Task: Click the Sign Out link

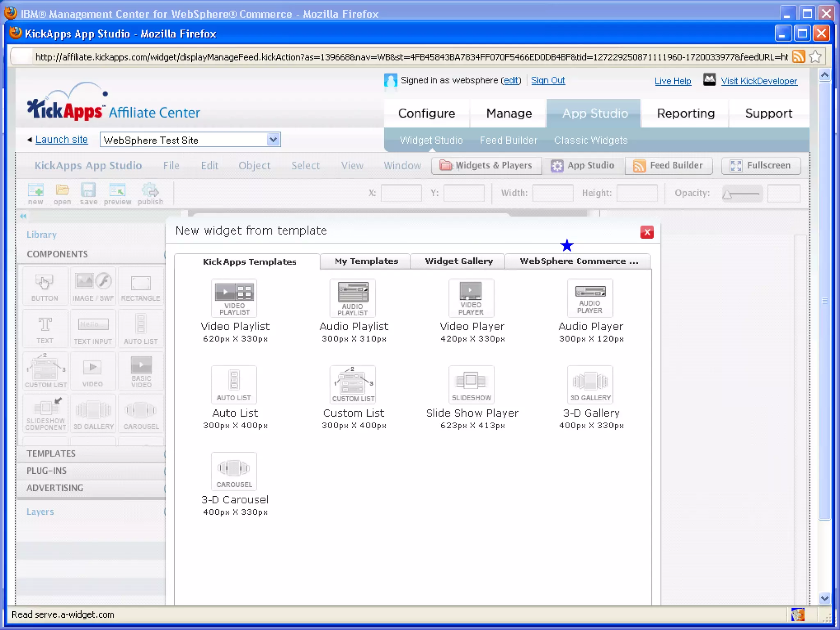Action: (548, 80)
